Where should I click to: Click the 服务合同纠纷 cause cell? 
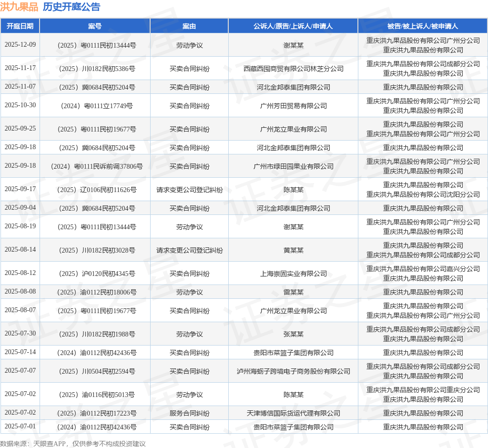[190, 414]
